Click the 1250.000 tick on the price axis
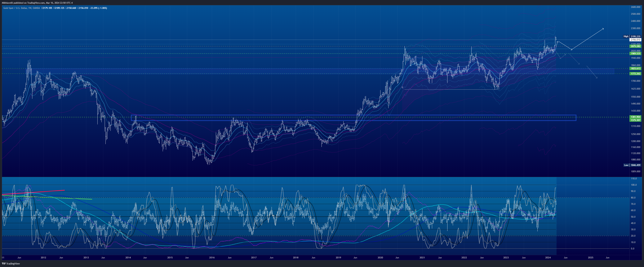The height and width of the screenshot is (267, 644). [x=636, y=134]
